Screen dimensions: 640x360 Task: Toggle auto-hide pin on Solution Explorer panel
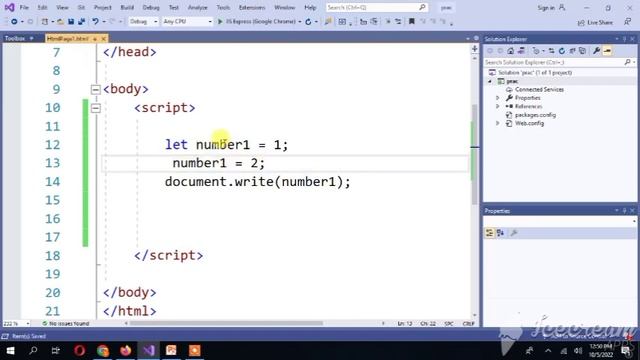(624, 39)
